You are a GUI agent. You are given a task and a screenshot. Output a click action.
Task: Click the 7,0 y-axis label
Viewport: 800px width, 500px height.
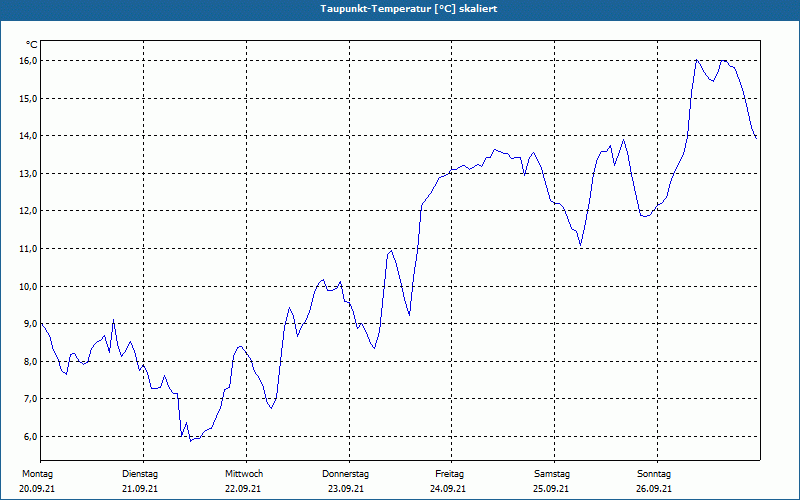coord(30,398)
